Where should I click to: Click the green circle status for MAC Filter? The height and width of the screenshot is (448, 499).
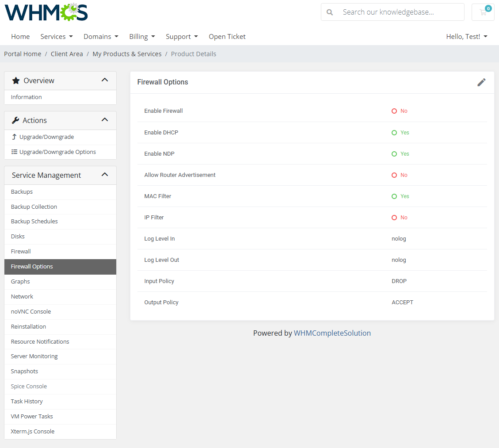click(394, 196)
